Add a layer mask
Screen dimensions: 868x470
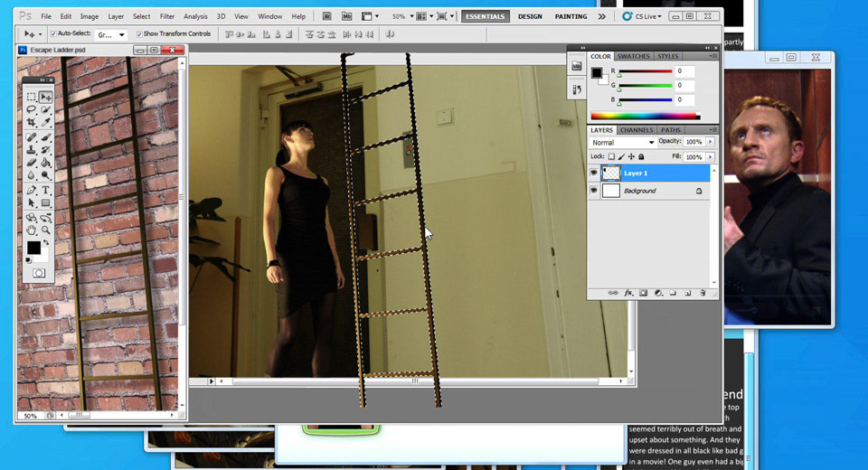tap(643, 293)
